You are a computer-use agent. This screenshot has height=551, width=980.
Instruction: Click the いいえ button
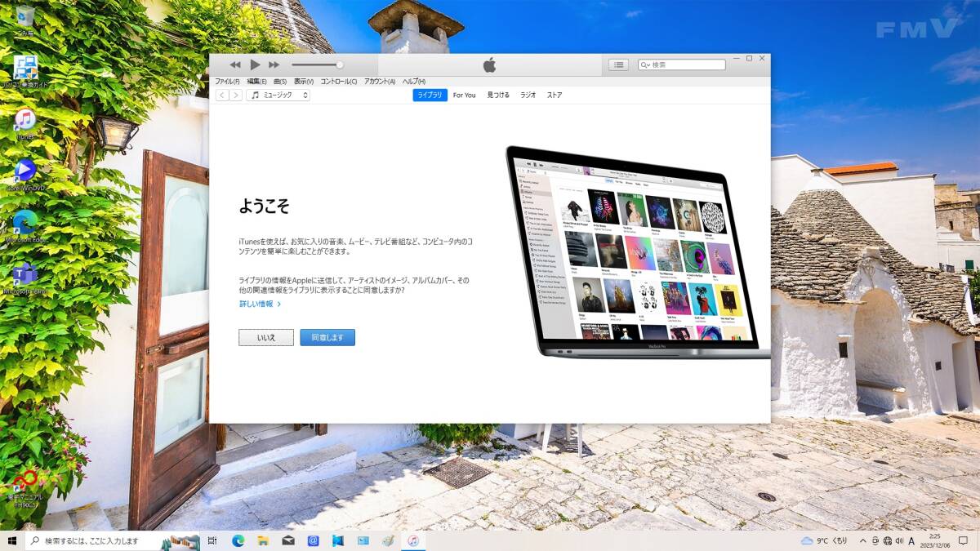coord(266,338)
